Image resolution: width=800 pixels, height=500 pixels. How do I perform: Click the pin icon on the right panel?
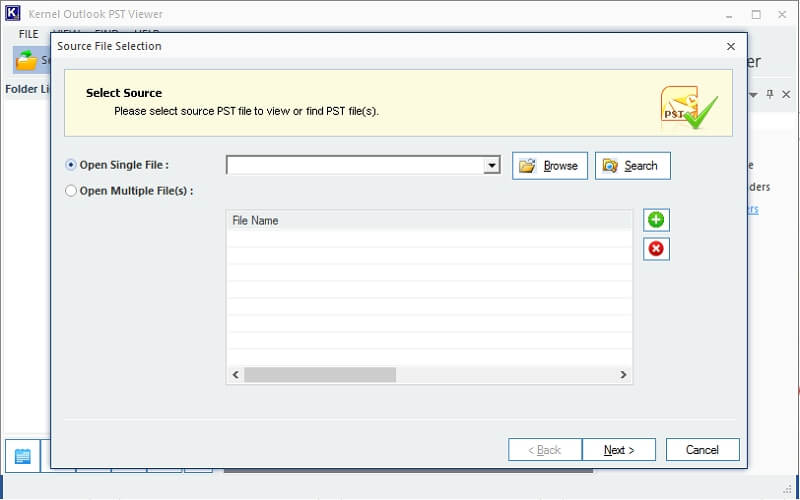click(770, 94)
